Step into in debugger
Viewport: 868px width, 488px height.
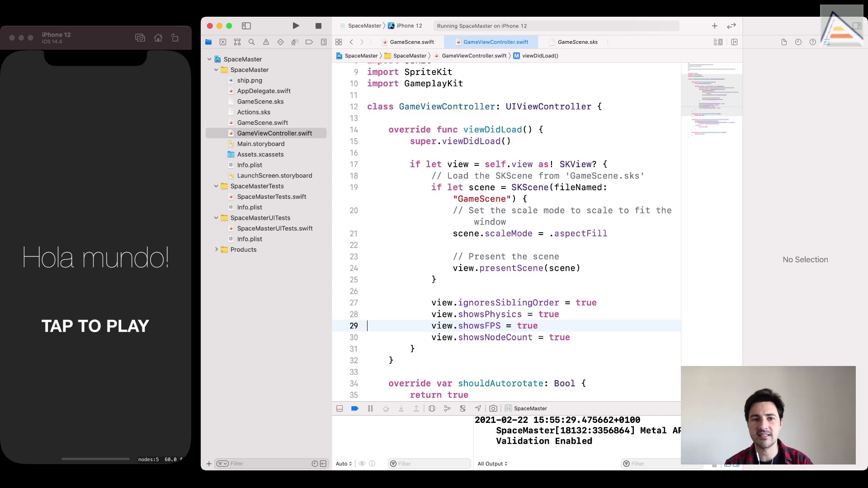pyautogui.click(x=401, y=408)
